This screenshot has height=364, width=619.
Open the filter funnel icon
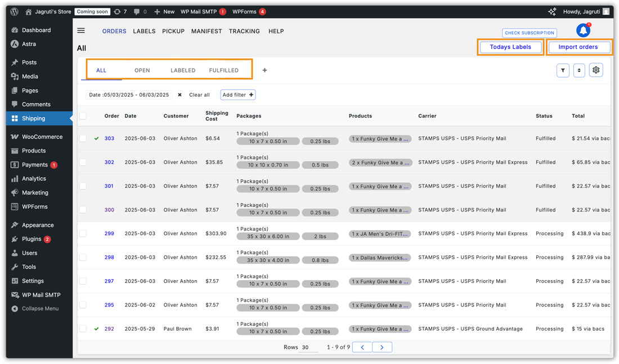click(563, 70)
